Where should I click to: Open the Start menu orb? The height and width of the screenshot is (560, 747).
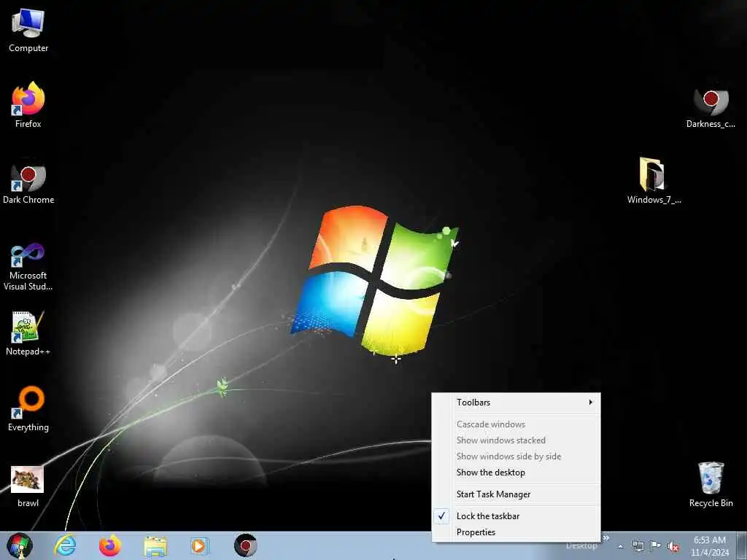(20, 545)
